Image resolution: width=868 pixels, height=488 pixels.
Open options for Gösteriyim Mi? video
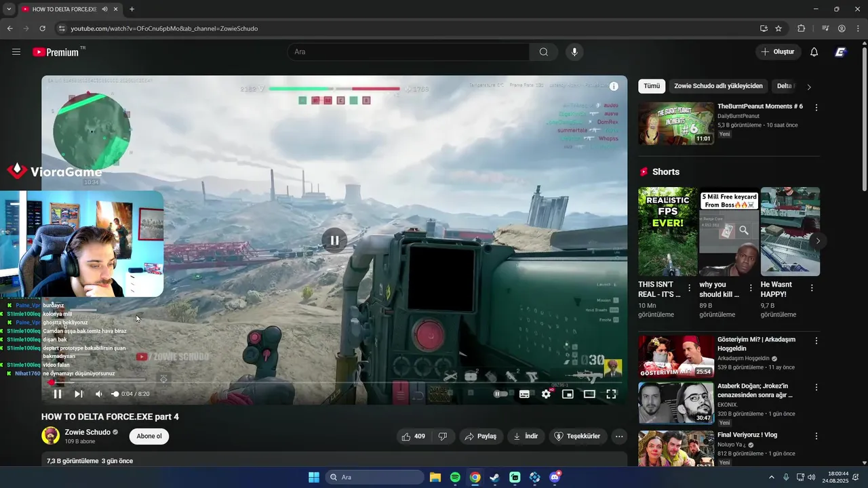click(x=816, y=341)
